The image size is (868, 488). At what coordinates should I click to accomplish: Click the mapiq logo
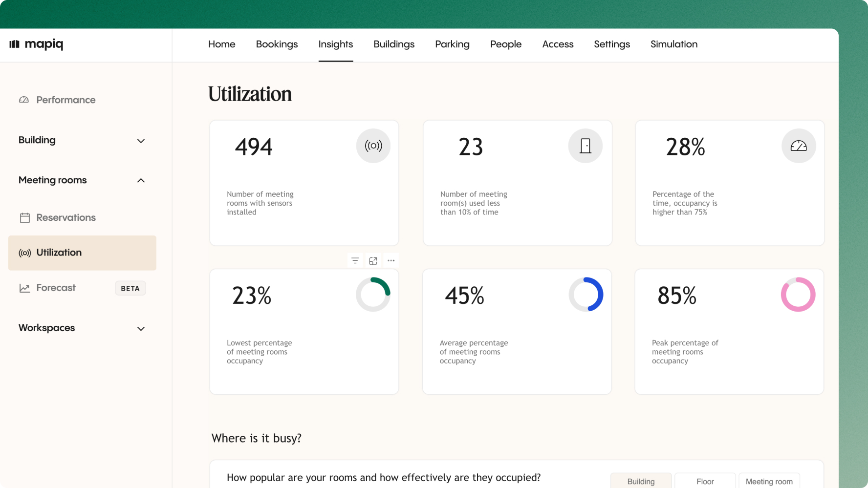[36, 44]
